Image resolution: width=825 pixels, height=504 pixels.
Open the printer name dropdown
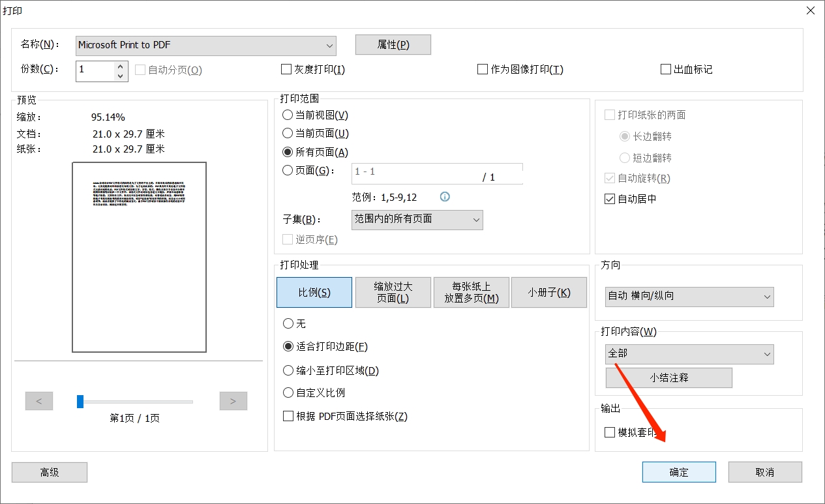[x=206, y=45]
